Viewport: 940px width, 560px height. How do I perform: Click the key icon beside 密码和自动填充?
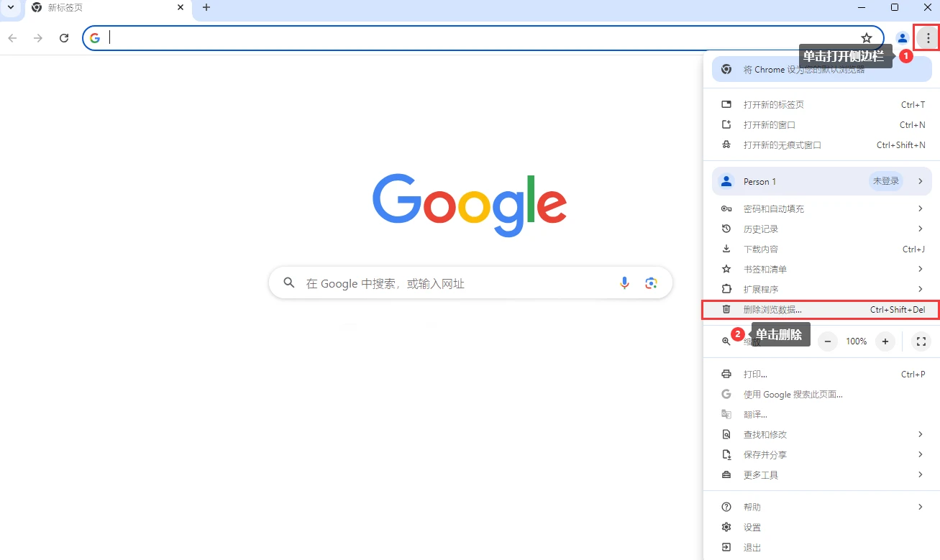[x=726, y=208]
